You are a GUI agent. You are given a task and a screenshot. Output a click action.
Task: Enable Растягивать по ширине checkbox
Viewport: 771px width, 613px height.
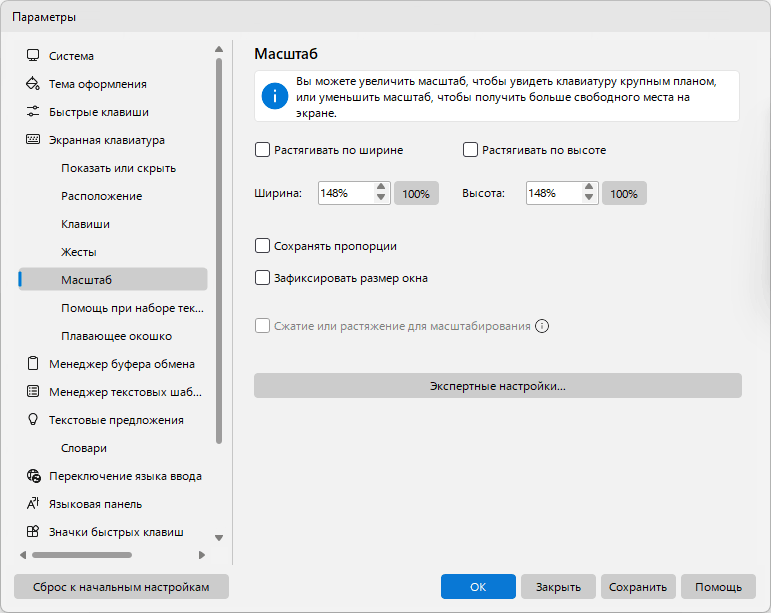262,150
